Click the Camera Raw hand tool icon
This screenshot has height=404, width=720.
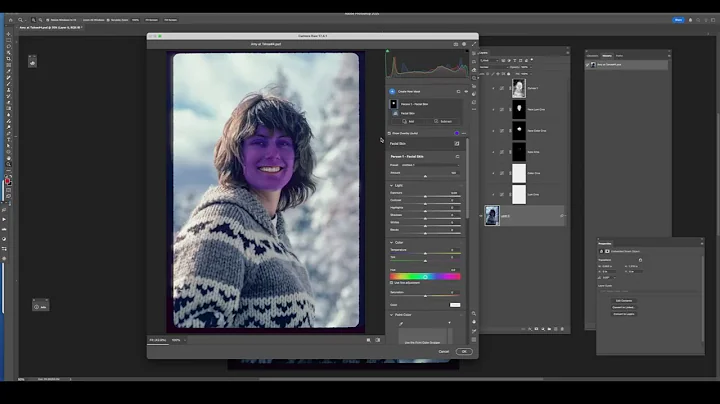[x=474, y=322]
